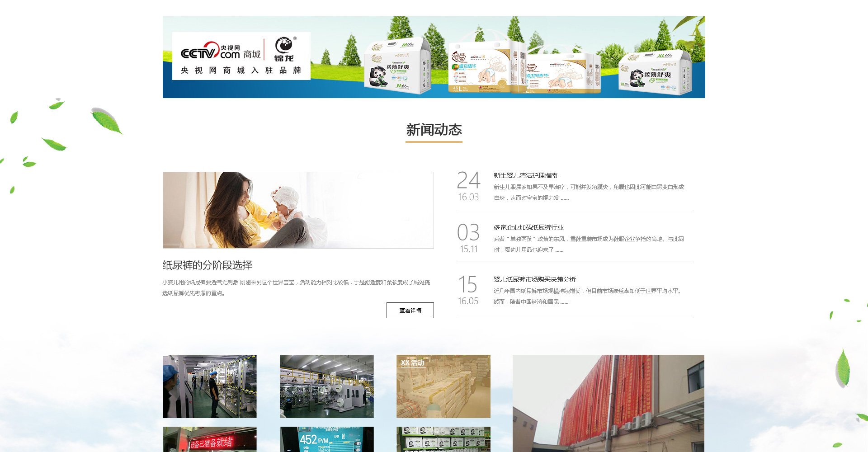Open the factory workers inspection photo
868x452 pixels.
[209, 386]
